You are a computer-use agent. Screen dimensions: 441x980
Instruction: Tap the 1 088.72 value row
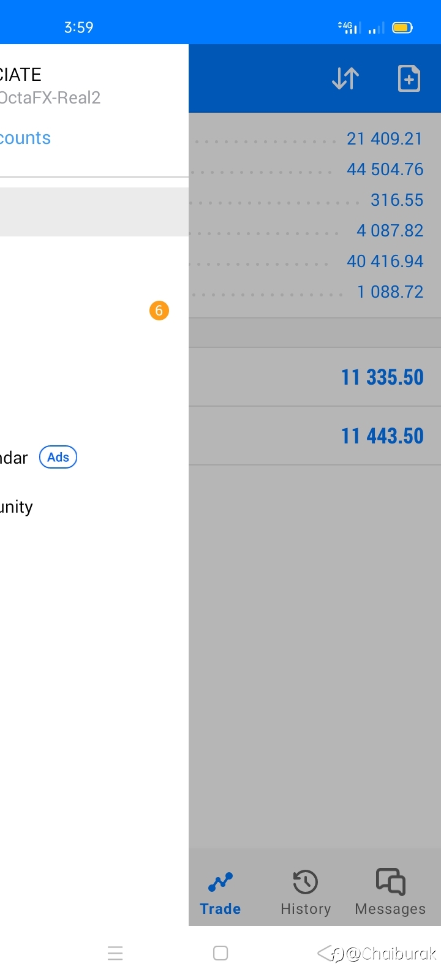pos(315,292)
